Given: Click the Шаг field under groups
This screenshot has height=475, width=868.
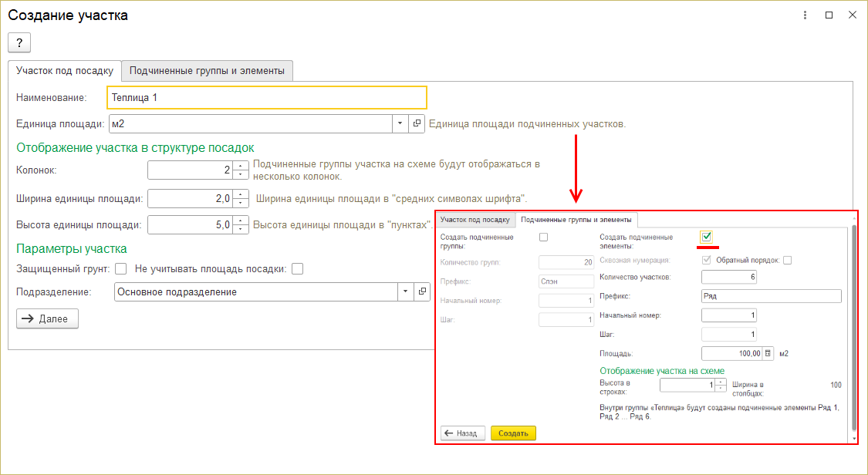Looking at the screenshot, I should pyautogui.click(x=566, y=320).
